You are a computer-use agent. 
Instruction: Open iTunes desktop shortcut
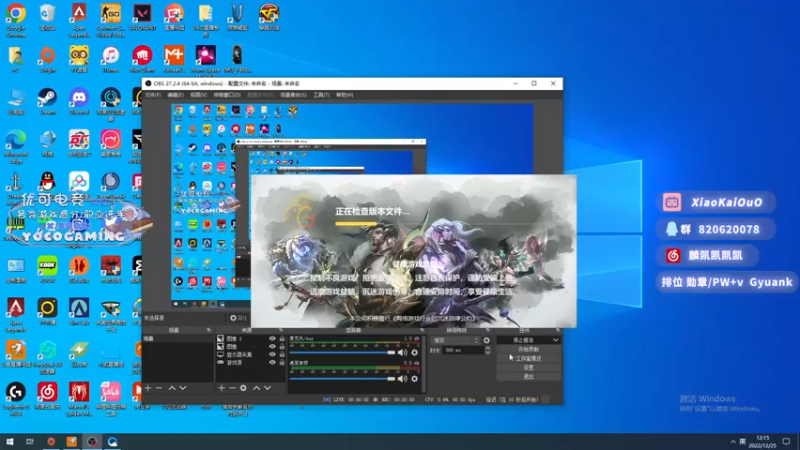click(x=111, y=60)
